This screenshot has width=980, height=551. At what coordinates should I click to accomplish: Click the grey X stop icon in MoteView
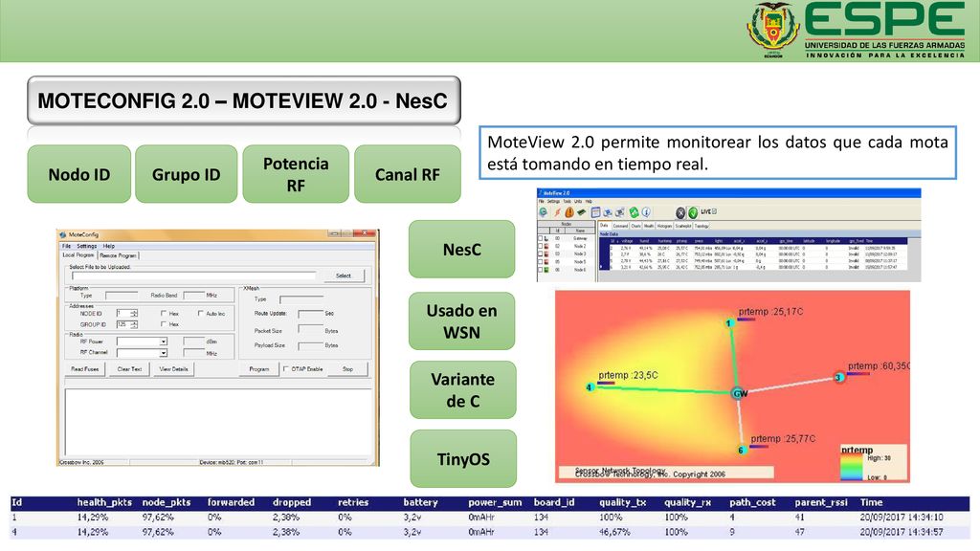(680, 213)
